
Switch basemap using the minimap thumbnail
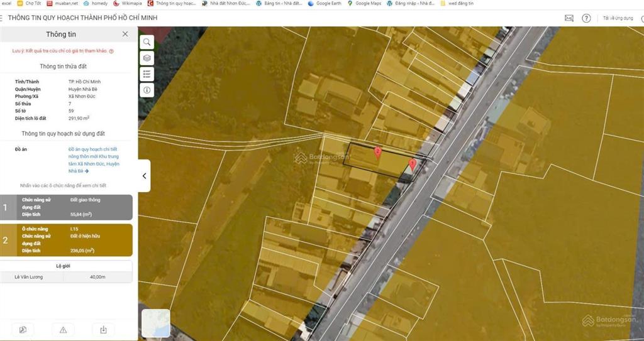[156, 323]
